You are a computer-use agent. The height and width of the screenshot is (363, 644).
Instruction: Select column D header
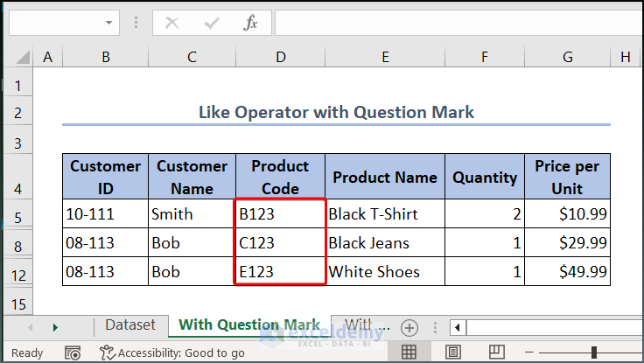tap(280, 57)
